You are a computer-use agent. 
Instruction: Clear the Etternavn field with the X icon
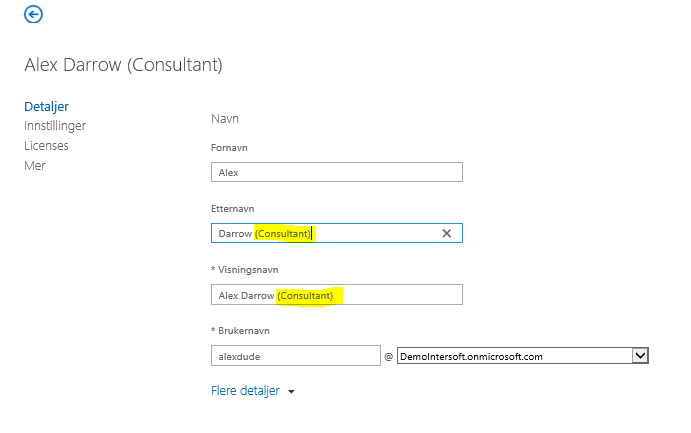tap(446, 233)
